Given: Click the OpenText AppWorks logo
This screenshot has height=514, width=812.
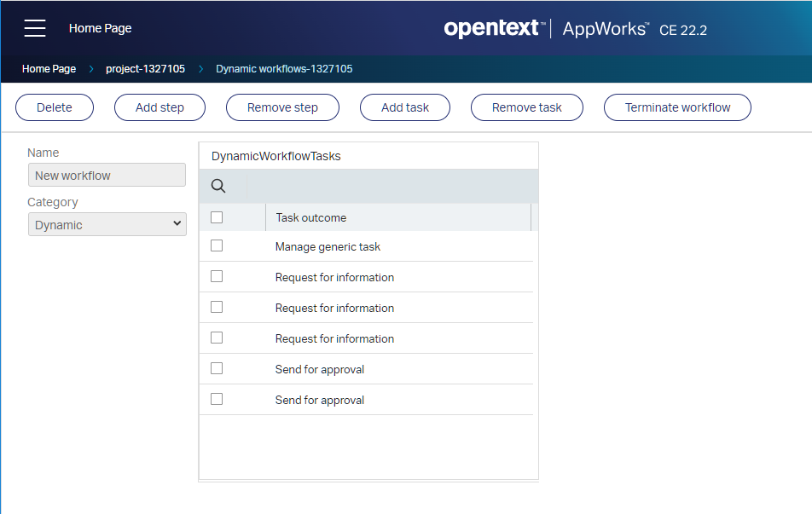Looking at the screenshot, I should coord(575,29).
